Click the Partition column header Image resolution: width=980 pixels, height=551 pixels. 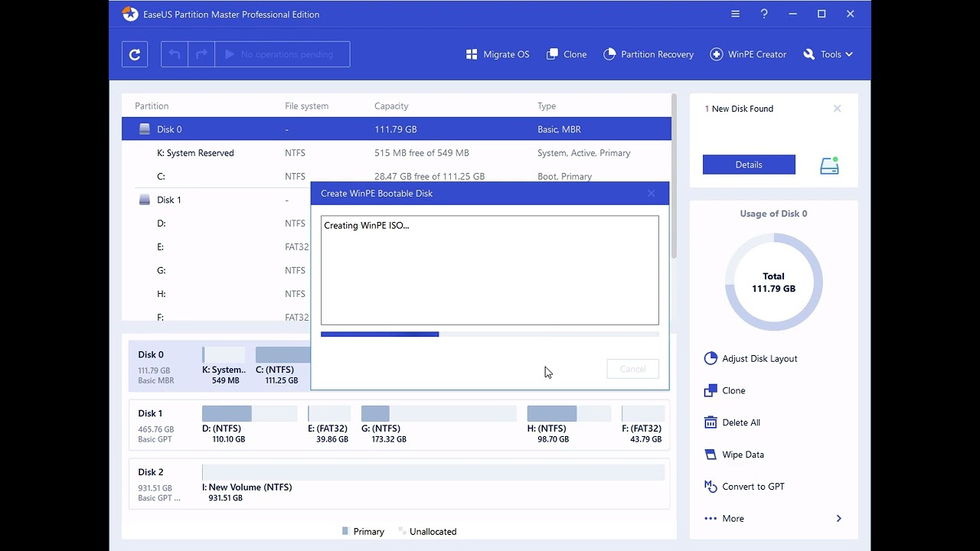coord(152,106)
